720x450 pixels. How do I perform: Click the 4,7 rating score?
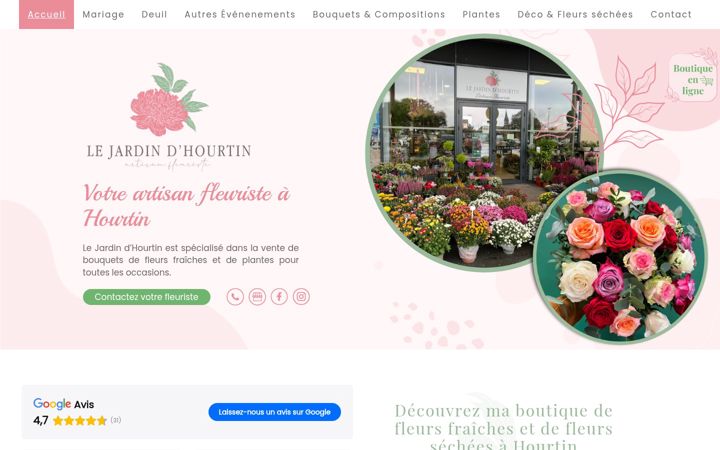pyautogui.click(x=40, y=420)
